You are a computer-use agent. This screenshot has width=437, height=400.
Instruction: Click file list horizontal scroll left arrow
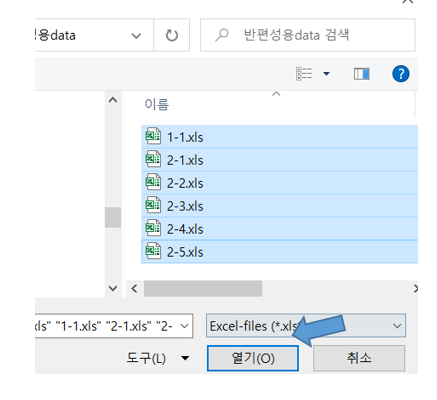coord(134,288)
